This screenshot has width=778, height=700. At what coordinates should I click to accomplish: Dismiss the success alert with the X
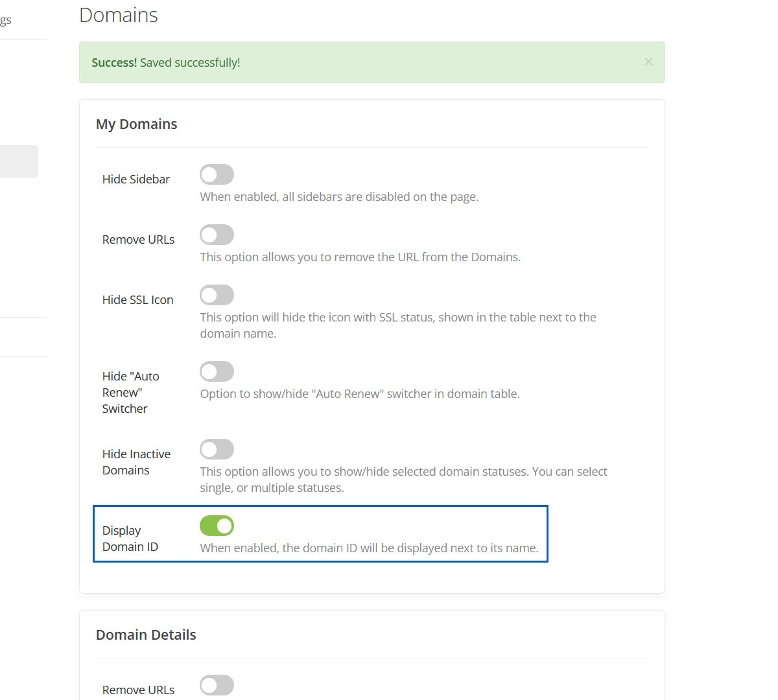648,62
